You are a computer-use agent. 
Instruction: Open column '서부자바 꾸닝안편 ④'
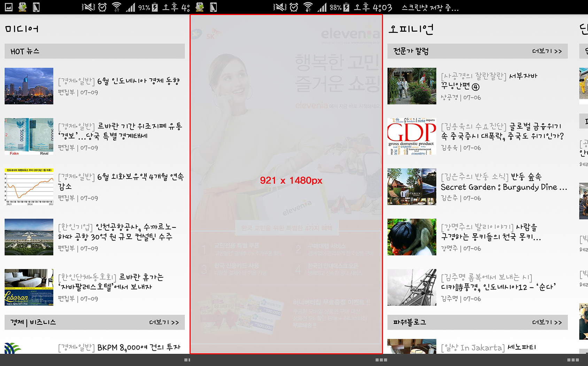point(489,81)
